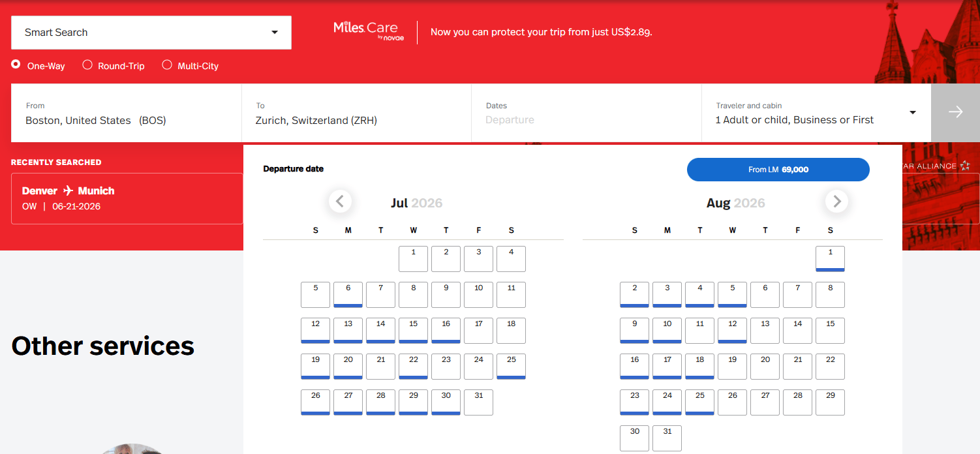
Task: Click the Other services heading
Action: (103, 346)
